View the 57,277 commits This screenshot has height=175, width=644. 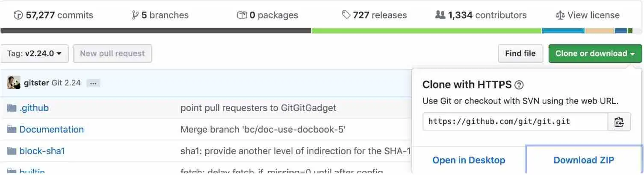tap(53, 15)
